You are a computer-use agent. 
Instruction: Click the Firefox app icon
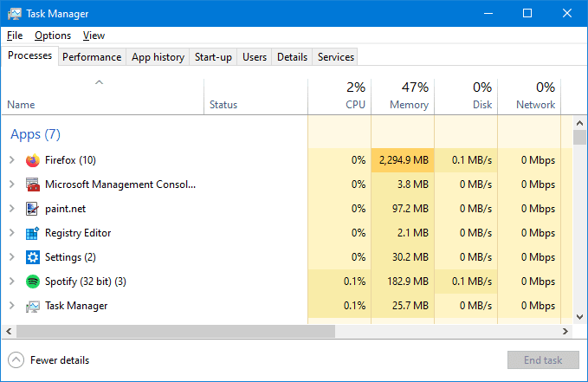(33, 160)
